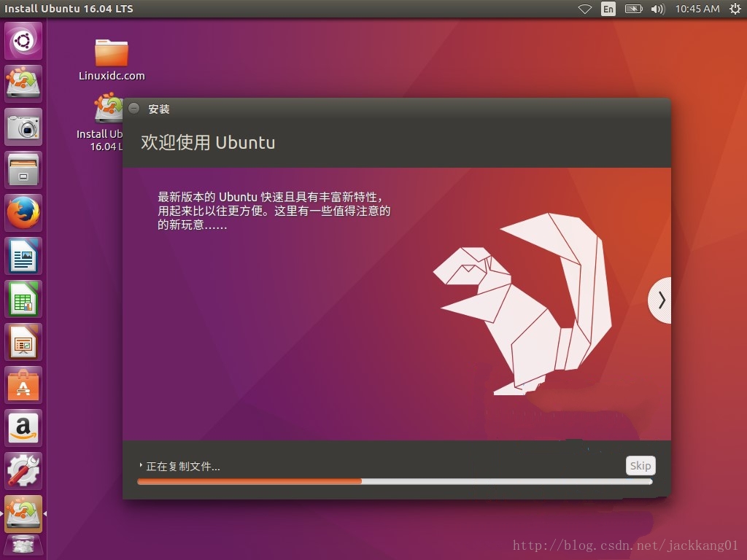Open the 10:45 AM clock menu
Image resolution: width=747 pixels, height=560 pixels.
(x=697, y=9)
